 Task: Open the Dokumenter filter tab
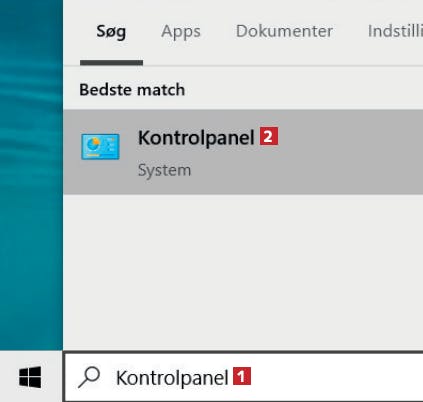[284, 31]
